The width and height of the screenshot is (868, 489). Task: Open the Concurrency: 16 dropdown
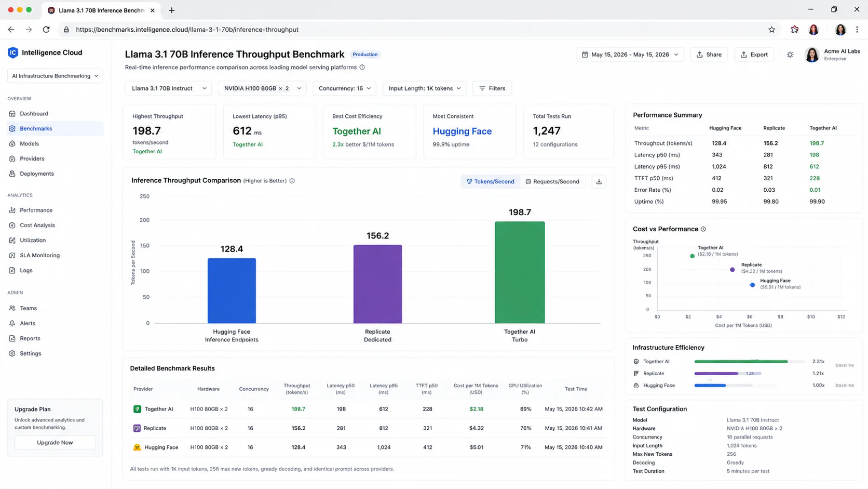coord(344,88)
